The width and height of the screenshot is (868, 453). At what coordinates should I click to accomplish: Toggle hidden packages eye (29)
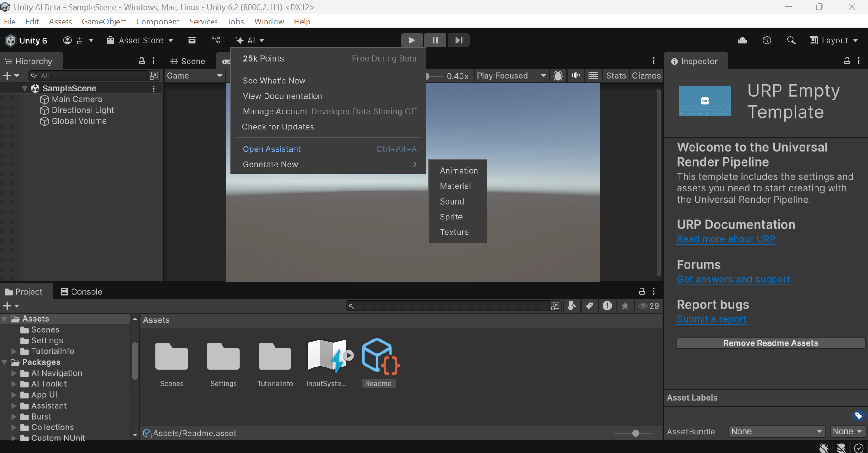click(649, 306)
